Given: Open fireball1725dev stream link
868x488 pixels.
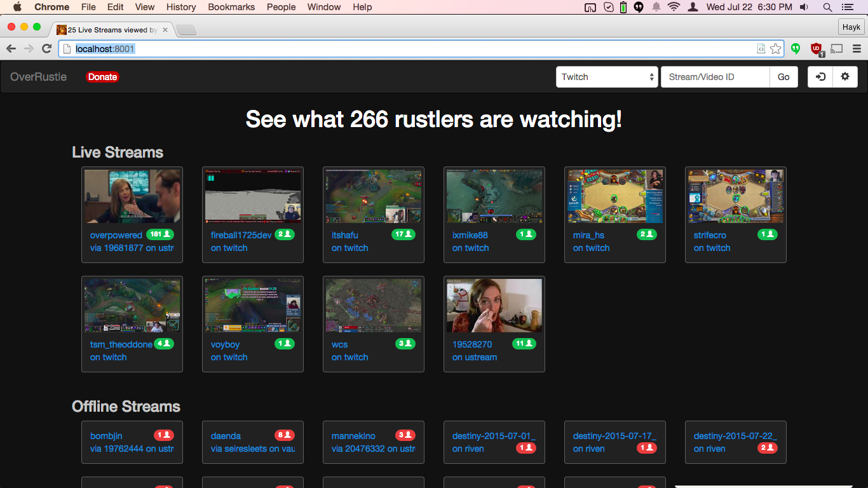Looking at the screenshot, I should click(x=241, y=235).
